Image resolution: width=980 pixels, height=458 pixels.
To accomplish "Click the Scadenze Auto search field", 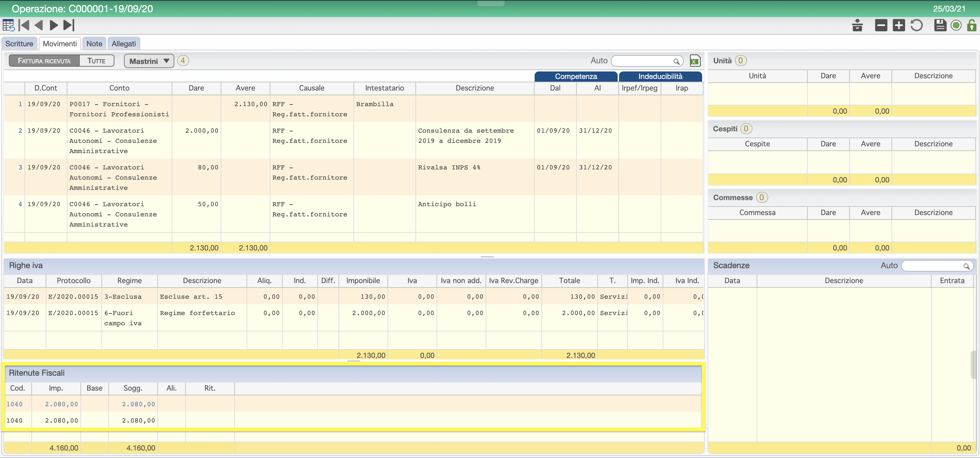I will 937,266.
